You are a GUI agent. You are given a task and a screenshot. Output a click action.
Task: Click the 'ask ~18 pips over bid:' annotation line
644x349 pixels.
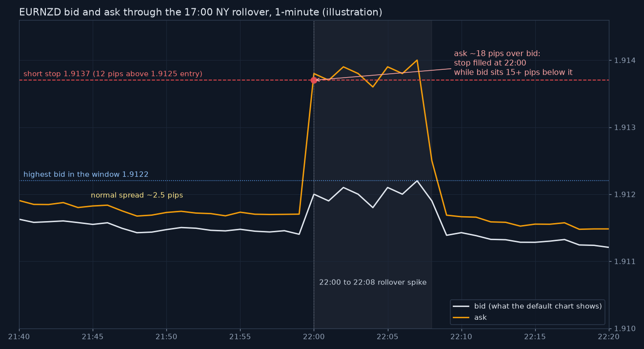coord(497,54)
